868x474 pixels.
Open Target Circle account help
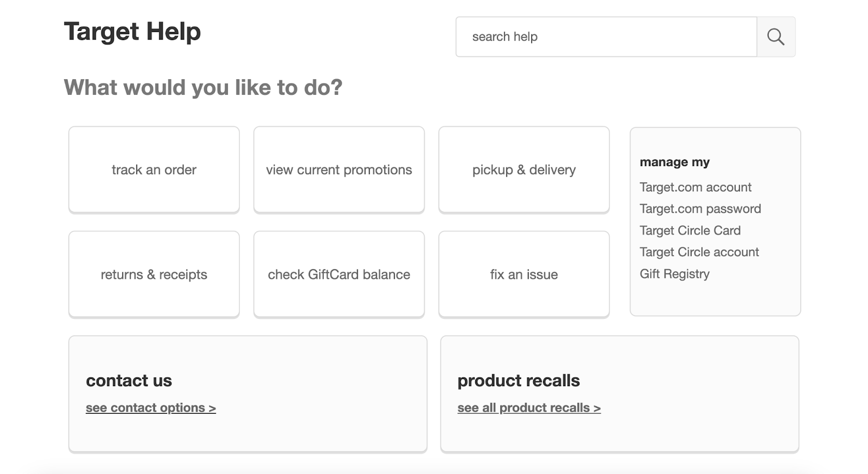[699, 252]
